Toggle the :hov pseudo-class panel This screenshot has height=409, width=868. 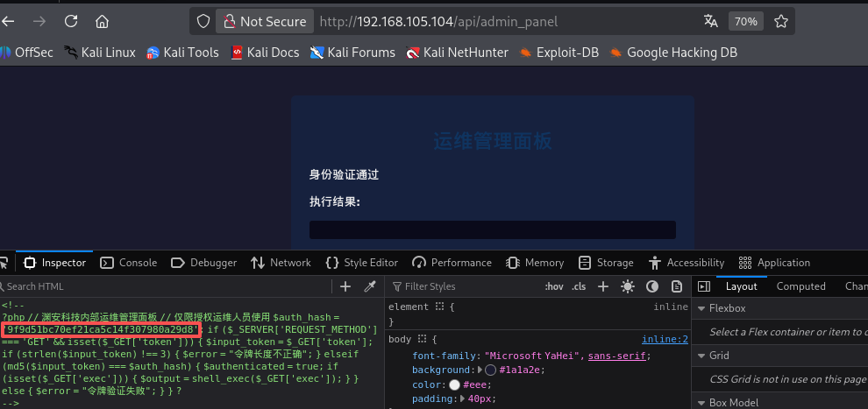pyautogui.click(x=553, y=286)
